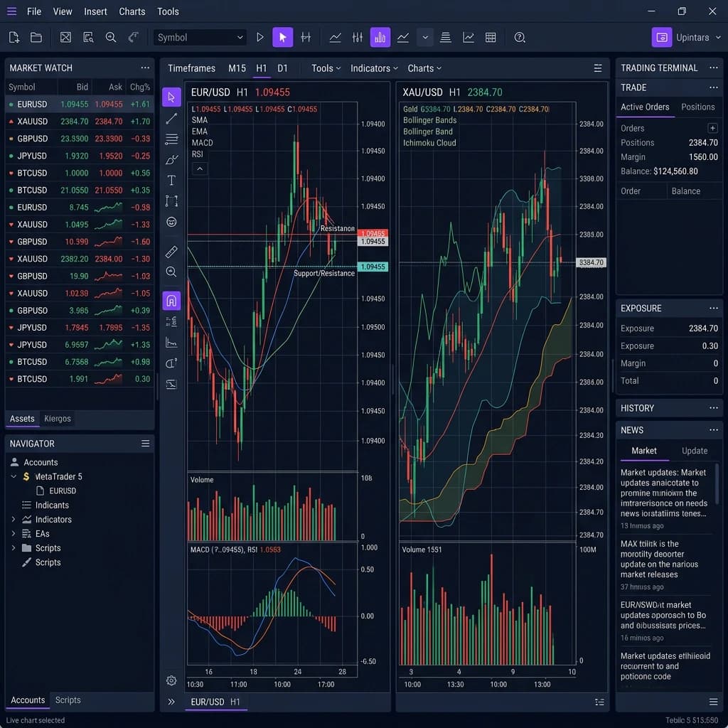Viewport: 728px width, 728px height.
Task: Switch to the M15 timeframe
Action: click(237, 68)
